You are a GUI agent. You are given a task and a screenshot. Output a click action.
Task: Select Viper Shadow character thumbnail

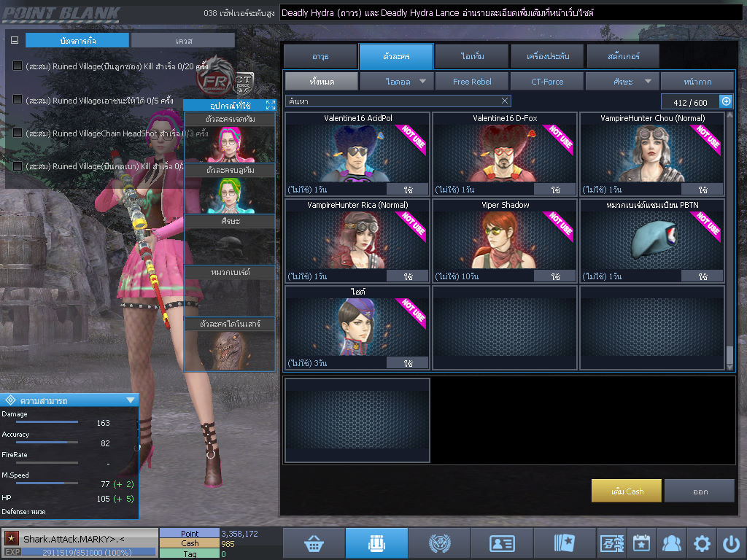505,240
